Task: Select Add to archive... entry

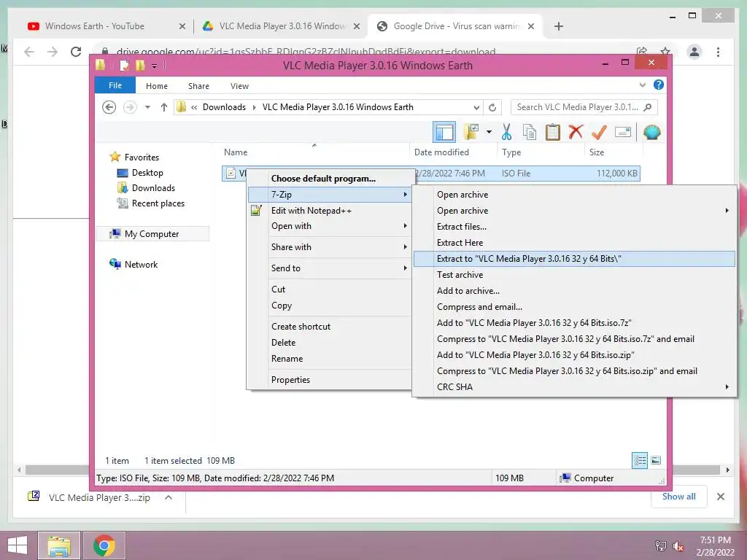Action: [x=468, y=291]
